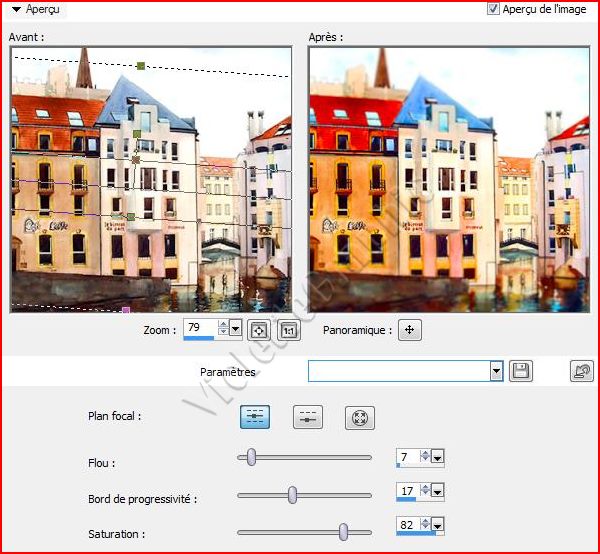Select the half-planar focal plane mode icon
600x554 pixels.
click(x=307, y=418)
